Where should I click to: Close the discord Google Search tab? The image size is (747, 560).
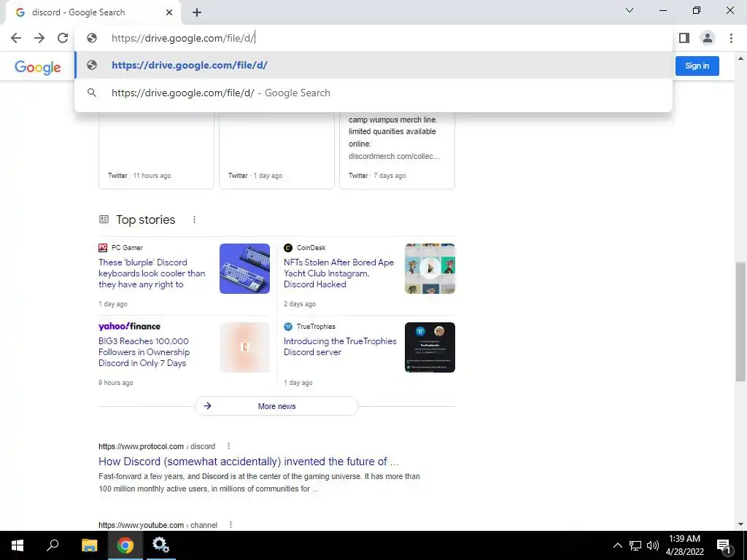(x=169, y=12)
